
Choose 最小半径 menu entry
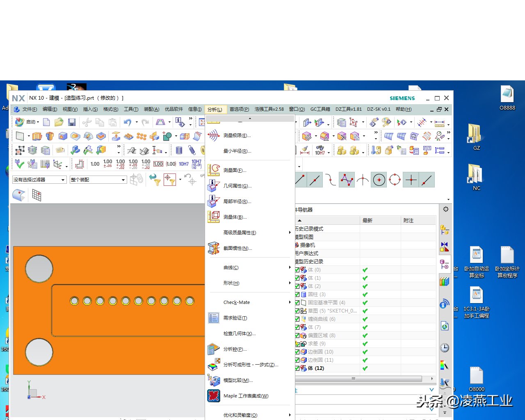tap(250, 151)
